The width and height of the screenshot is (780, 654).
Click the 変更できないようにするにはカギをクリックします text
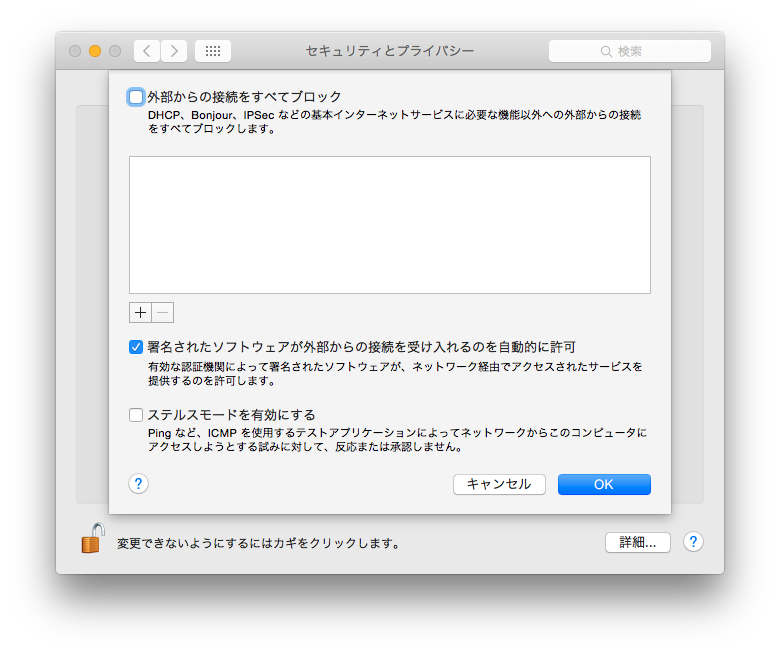pyautogui.click(x=260, y=543)
